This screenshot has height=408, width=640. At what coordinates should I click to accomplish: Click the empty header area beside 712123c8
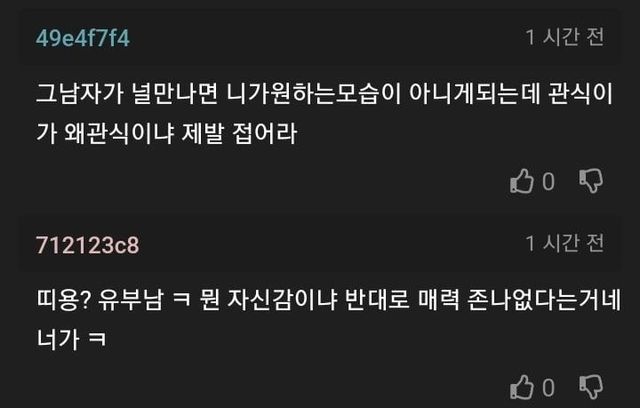tap(333, 245)
